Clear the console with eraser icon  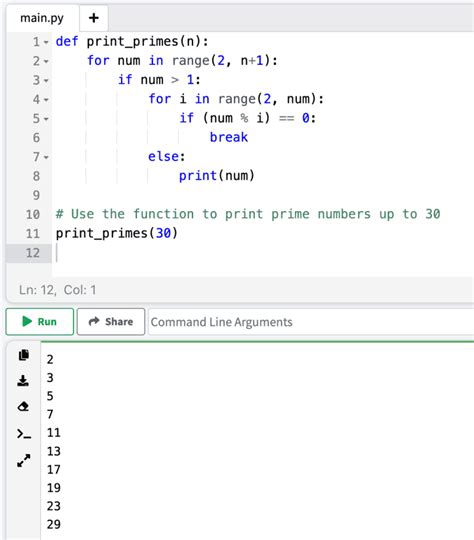(23, 406)
